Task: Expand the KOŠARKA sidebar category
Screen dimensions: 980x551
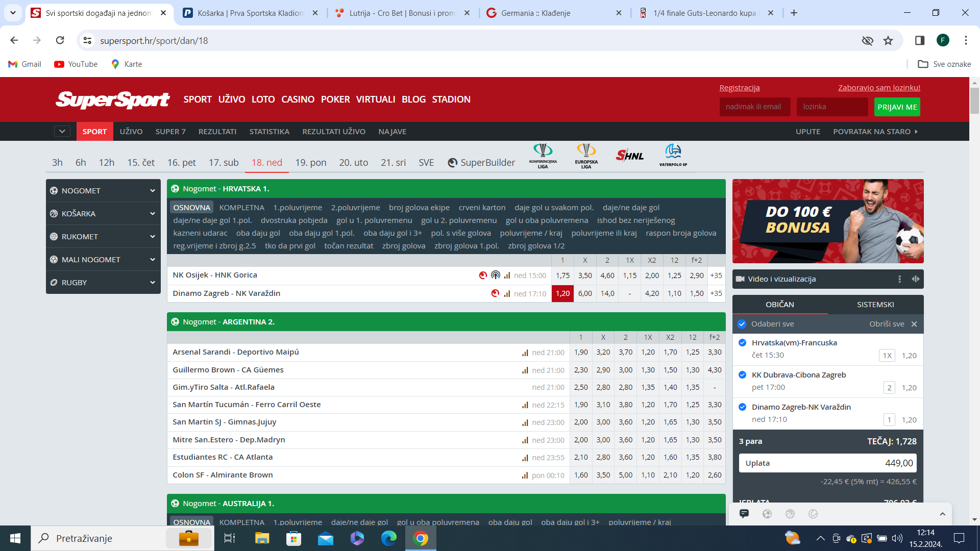Action: (103, 214)
